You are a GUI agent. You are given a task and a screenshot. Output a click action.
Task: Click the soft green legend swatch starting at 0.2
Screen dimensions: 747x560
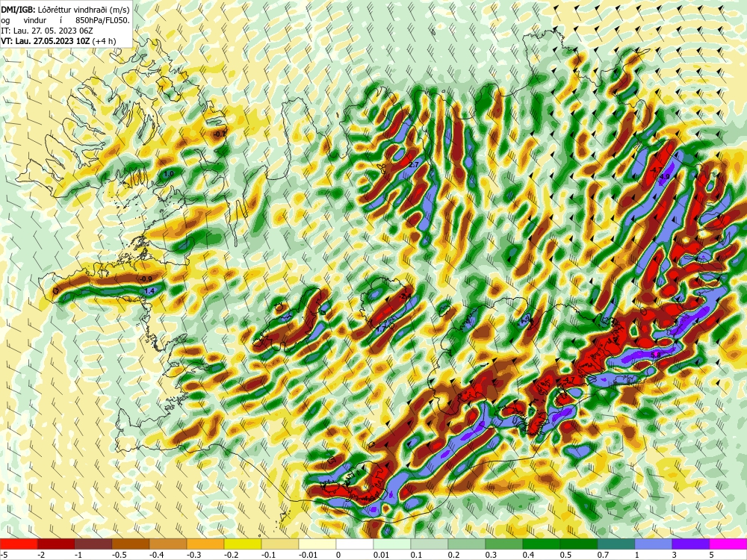(x=466, y=544)
